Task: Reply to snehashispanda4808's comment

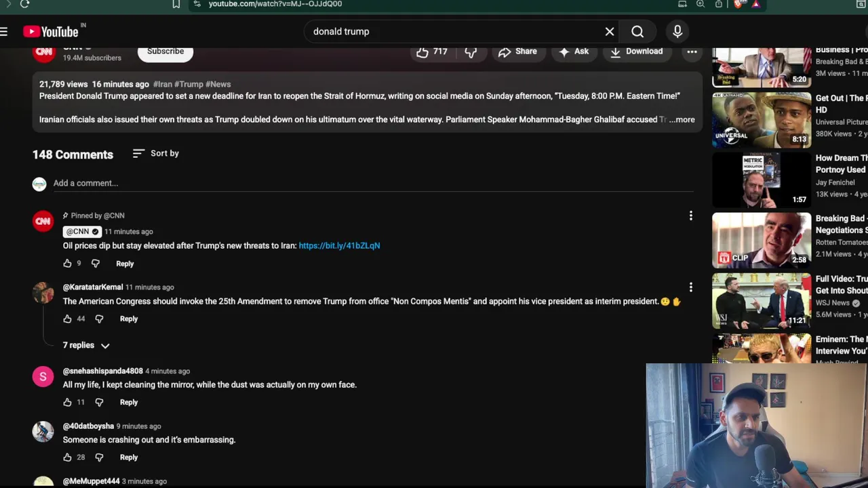Action: tap(129, 402)
